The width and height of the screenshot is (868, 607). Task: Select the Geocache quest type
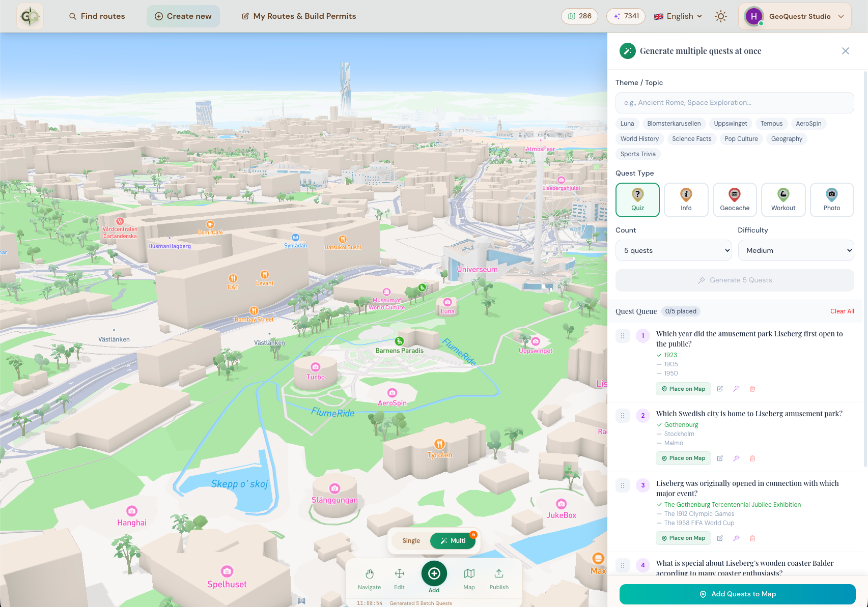735,199
